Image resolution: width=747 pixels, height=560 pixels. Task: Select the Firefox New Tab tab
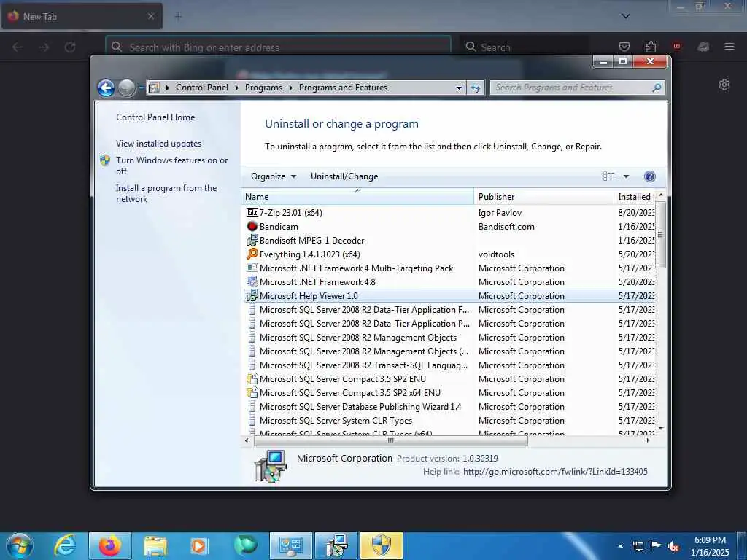(82, 16)
